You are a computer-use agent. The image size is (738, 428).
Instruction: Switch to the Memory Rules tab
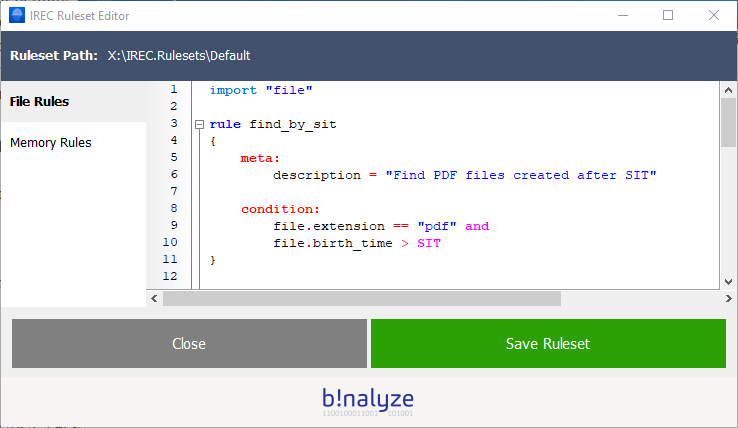(x=51, y=143)
